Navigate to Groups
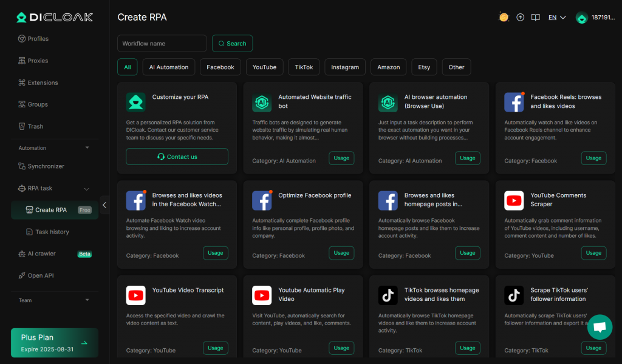 [x=33, y=104]
